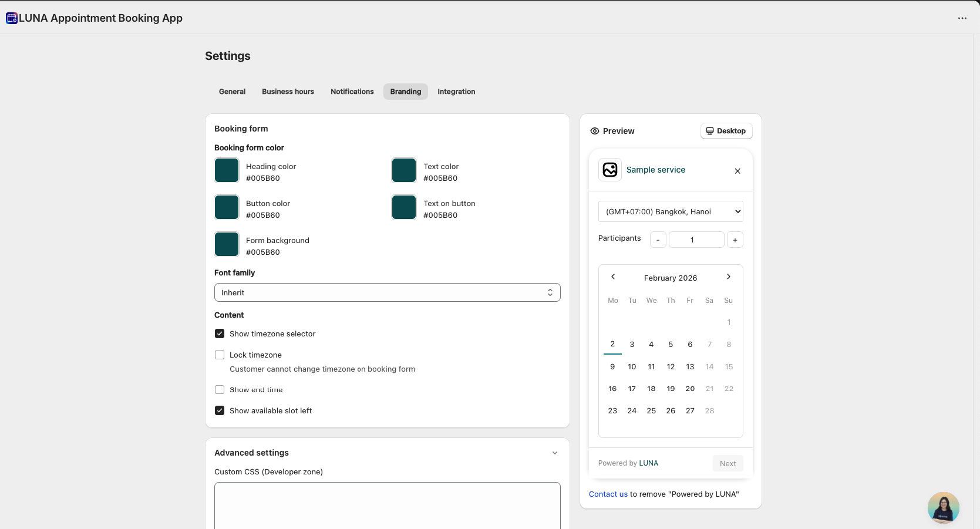Close the Sample service preview form

tap(737, 171)
